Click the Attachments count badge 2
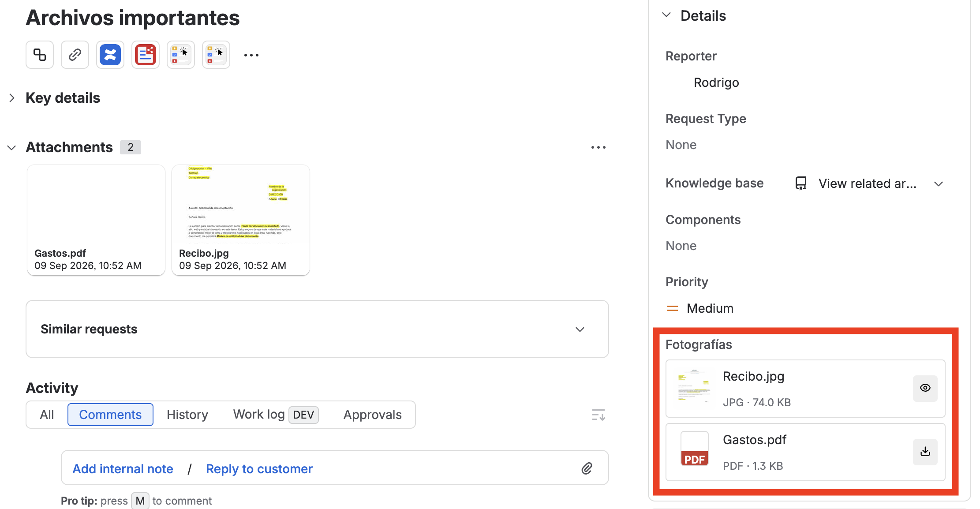The width and height of the screenshot is (980, 509). click(x=131, y=147)
